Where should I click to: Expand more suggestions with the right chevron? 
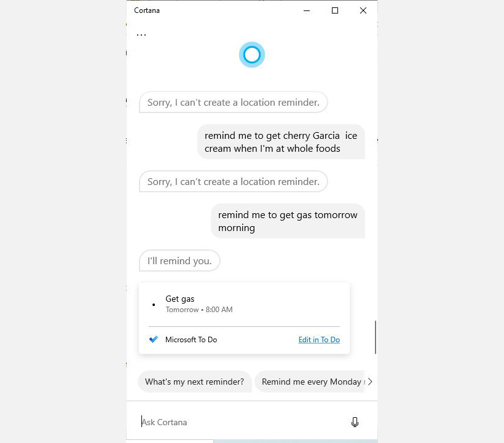[x=370, y=382]
